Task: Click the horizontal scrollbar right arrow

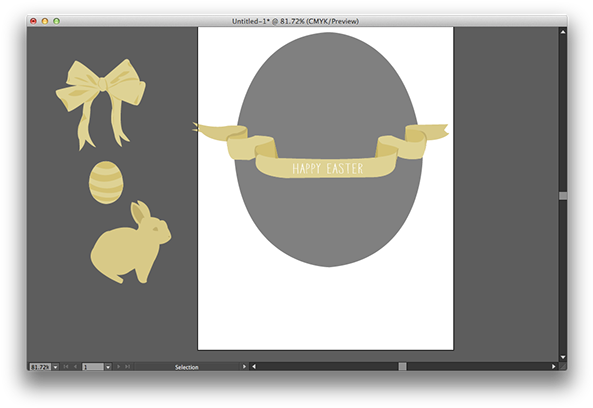Action: click(x=553, y=366)
